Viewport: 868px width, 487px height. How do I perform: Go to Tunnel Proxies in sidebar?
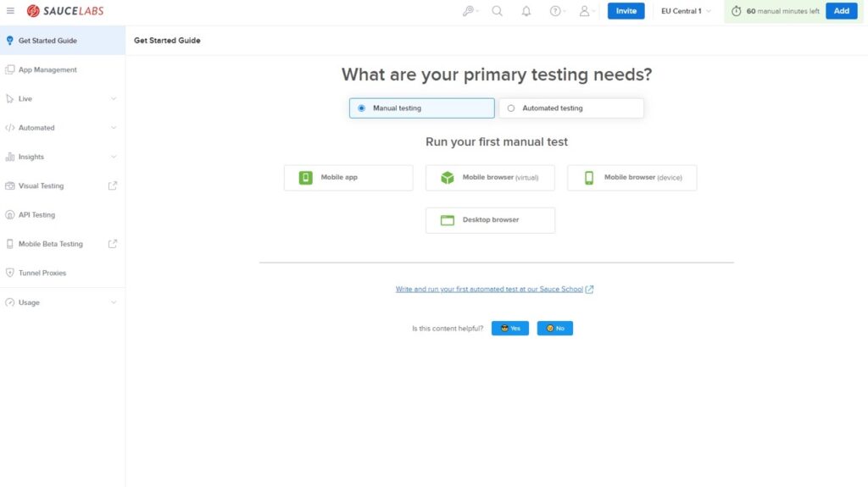(63, 273)
